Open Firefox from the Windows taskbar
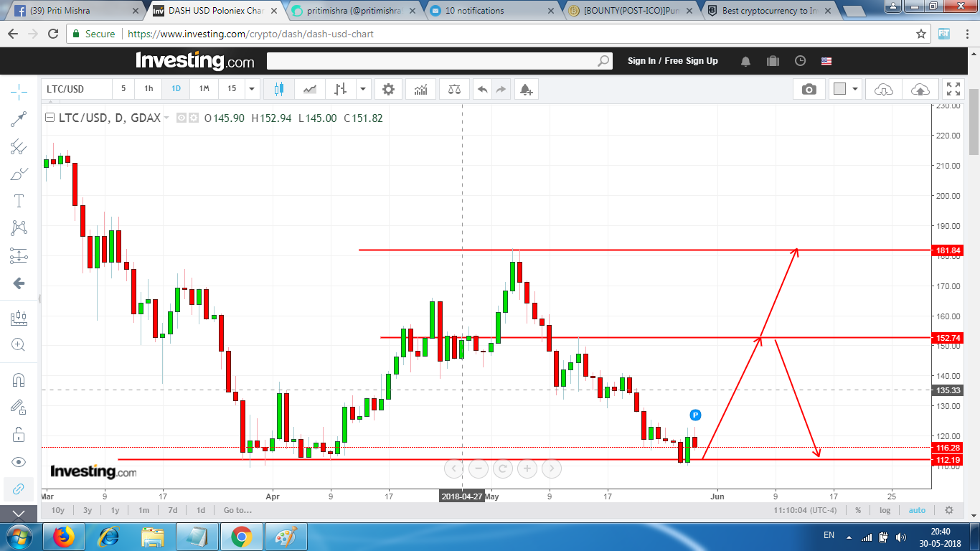 64,537
